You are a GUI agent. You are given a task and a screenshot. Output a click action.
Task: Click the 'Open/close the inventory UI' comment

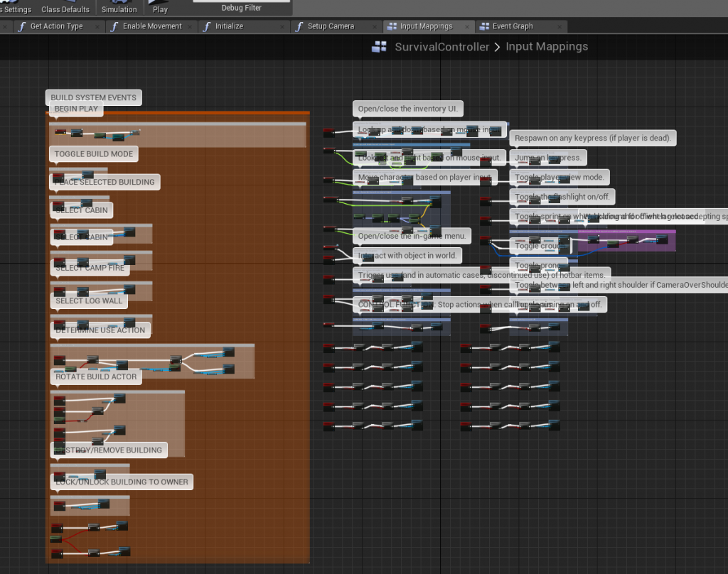click(x=408, y=109)
